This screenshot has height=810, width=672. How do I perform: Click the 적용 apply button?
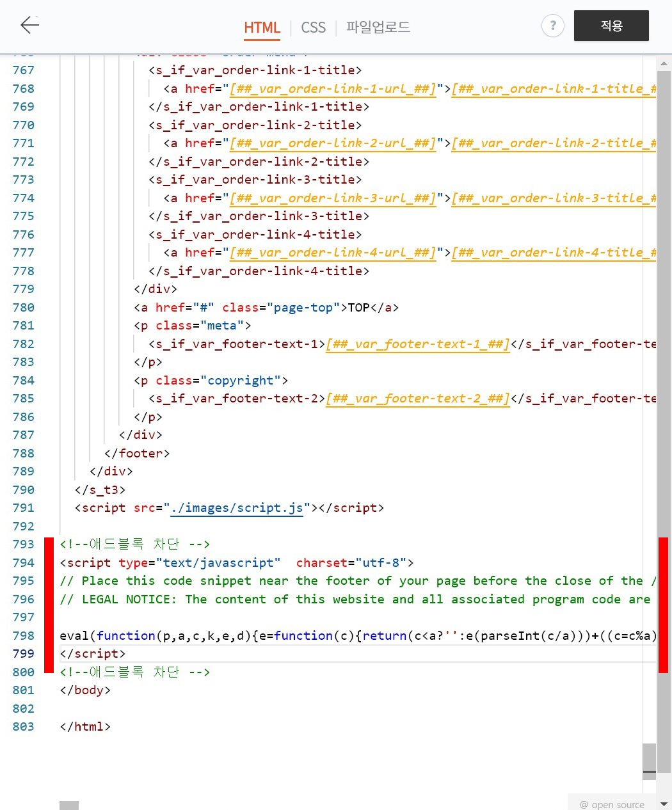pyautogui.click(x=611, y=26)
